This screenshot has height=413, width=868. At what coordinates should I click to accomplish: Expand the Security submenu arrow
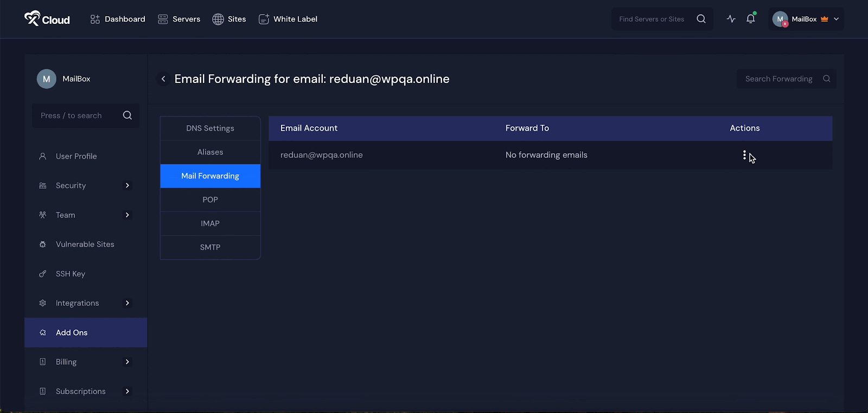point(127,185)
